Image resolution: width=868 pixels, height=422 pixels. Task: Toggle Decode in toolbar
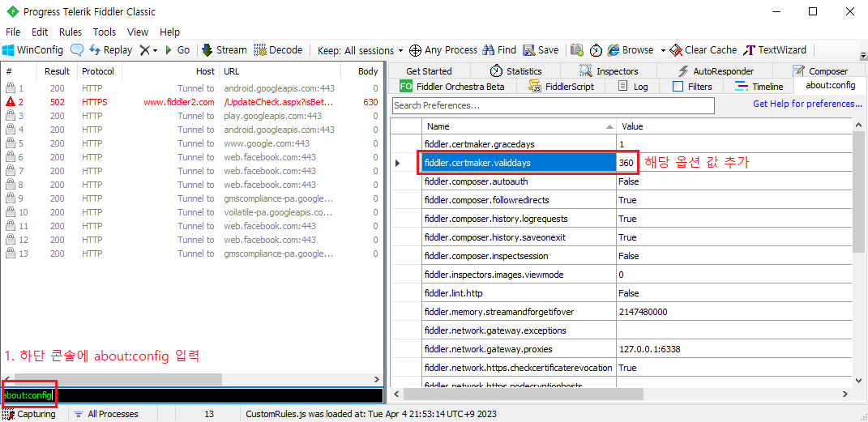pos(278,49)
